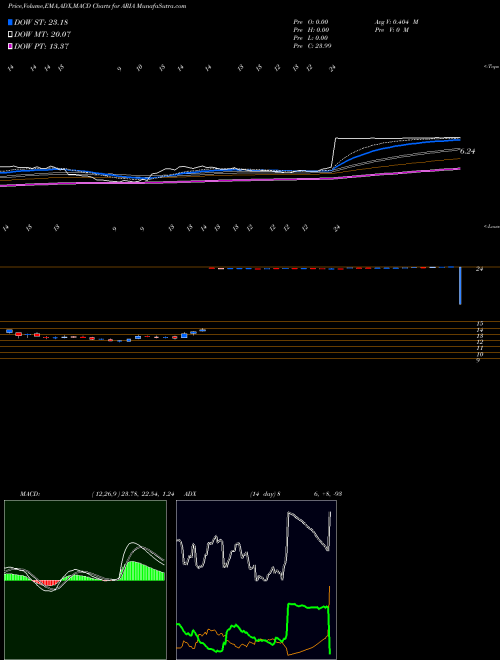This screenshot has height=660, width=500.
Task: Click the 'Pre H: 0.00' value
Action: point(311,30)
